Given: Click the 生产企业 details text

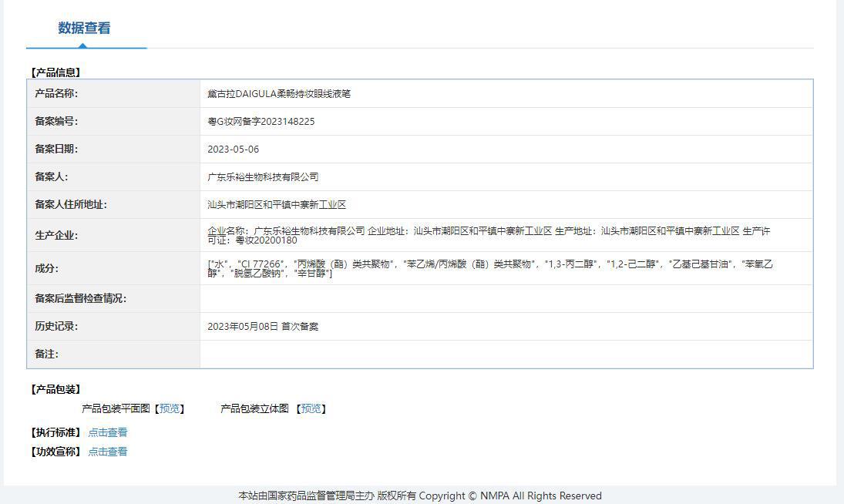Looking at the screenshot, I should pos(489,236).
